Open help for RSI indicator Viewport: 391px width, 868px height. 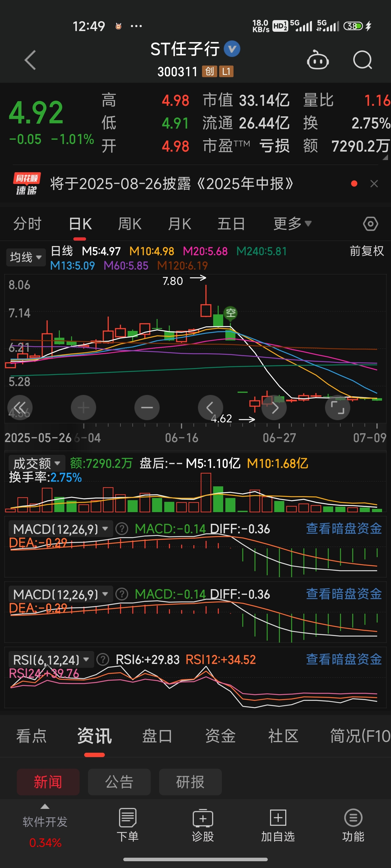pos(103,659)
